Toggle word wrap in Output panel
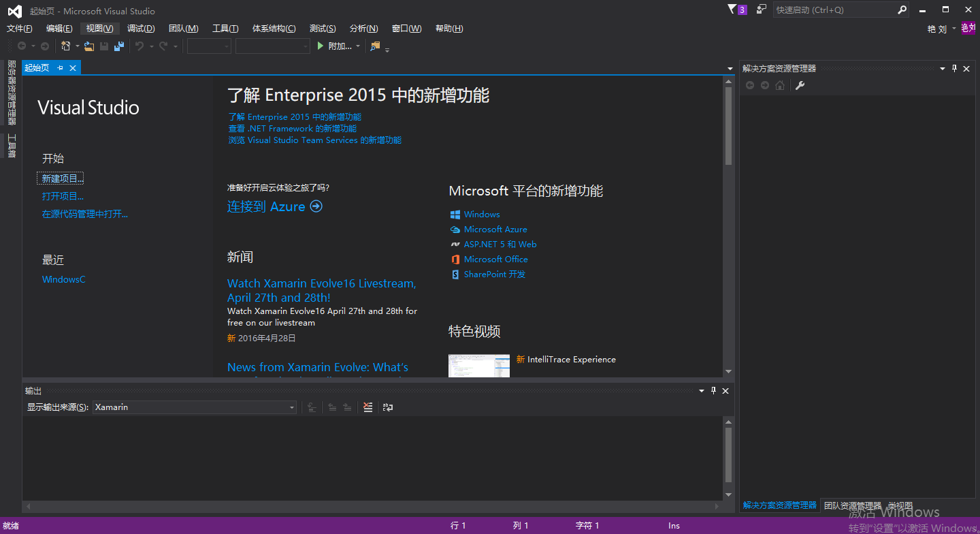Image resolution: width=980 pixels, height=534 pixels. 388,407
